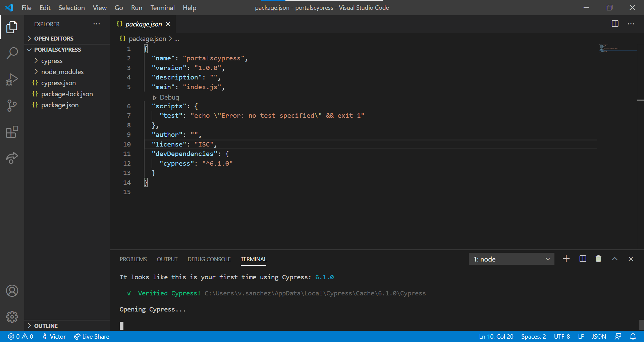Switch to the OUTPUT panel tab
Screen dimensions: 644x342
[167, 259]
